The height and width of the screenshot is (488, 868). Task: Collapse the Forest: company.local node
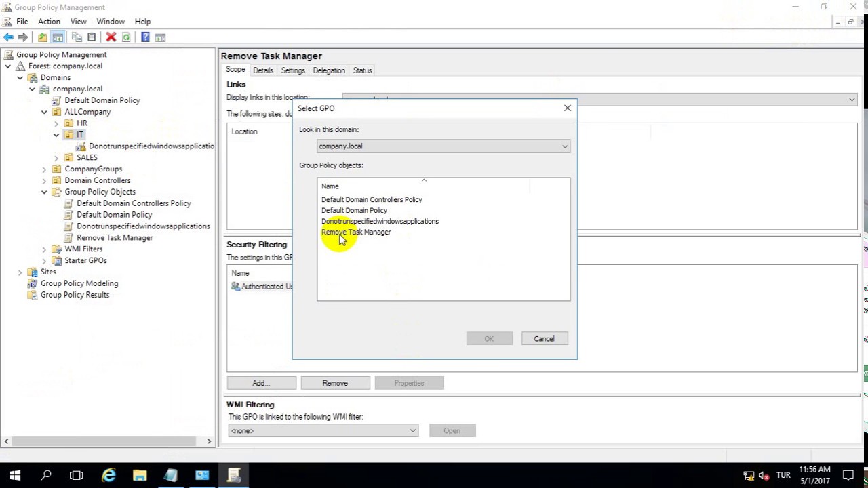point(8,66)
